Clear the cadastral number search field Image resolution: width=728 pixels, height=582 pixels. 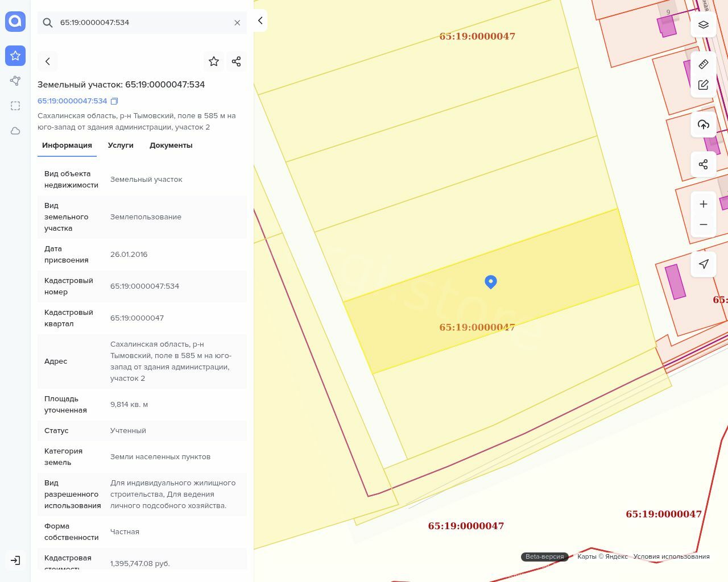click(237, 23)
